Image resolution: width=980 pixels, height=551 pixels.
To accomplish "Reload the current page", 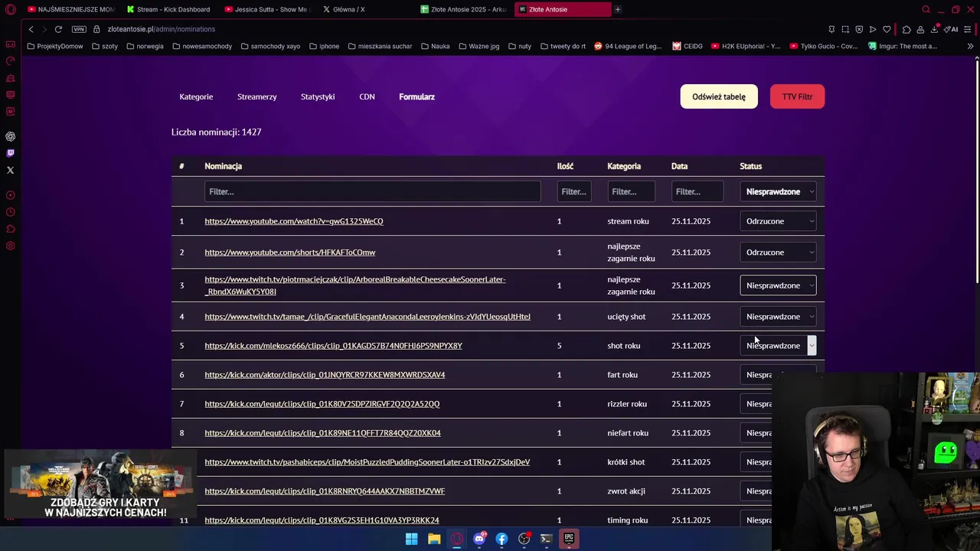I will [58, 29].
